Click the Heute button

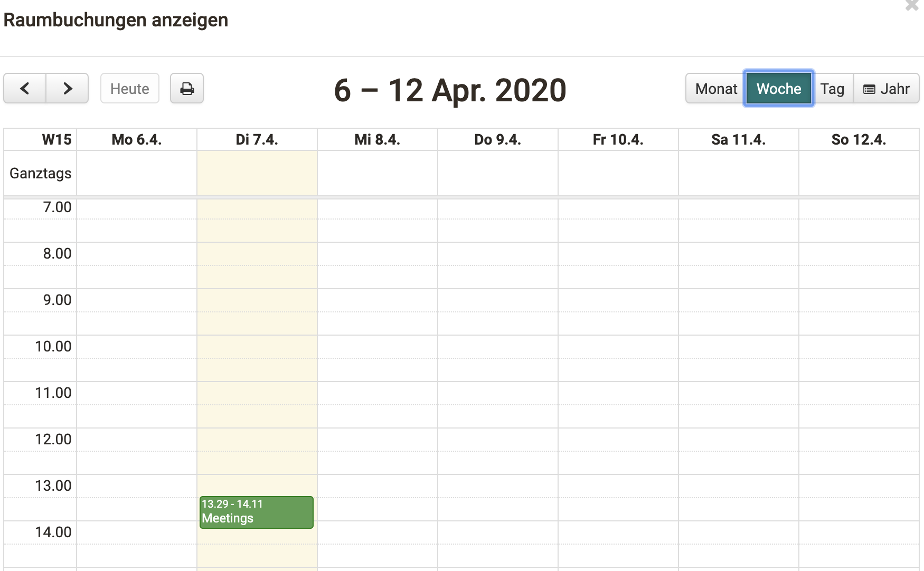[129, 88]
